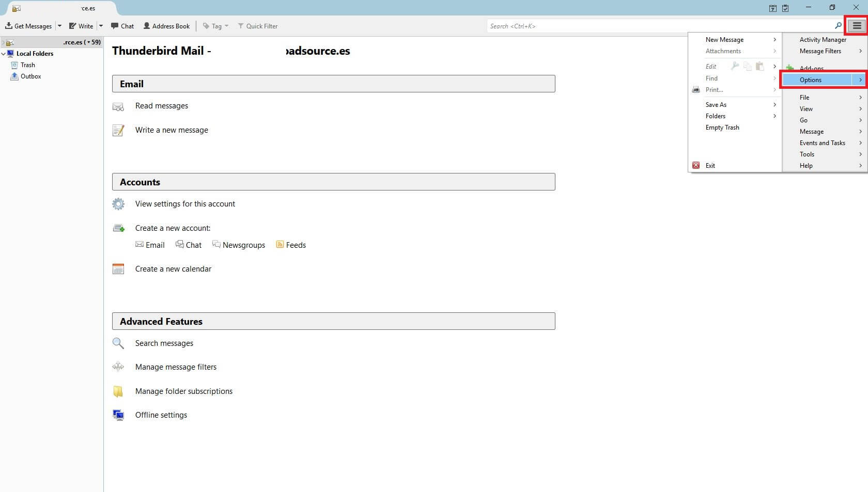The width and height of the screenshot is (868, 492).
Task: Click the gear icon for account settings
Action: click(x=118, y=204)
